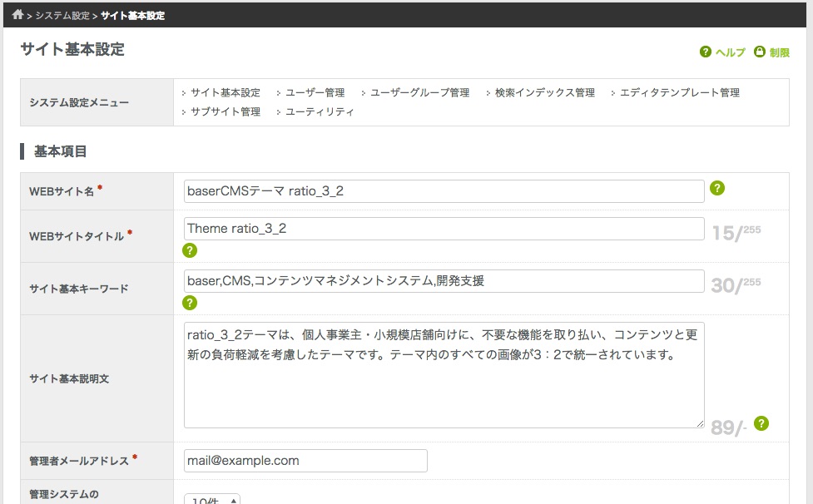813x504 pixels.
Task: Open the 制限 link
Action: [x=779, y=52]
